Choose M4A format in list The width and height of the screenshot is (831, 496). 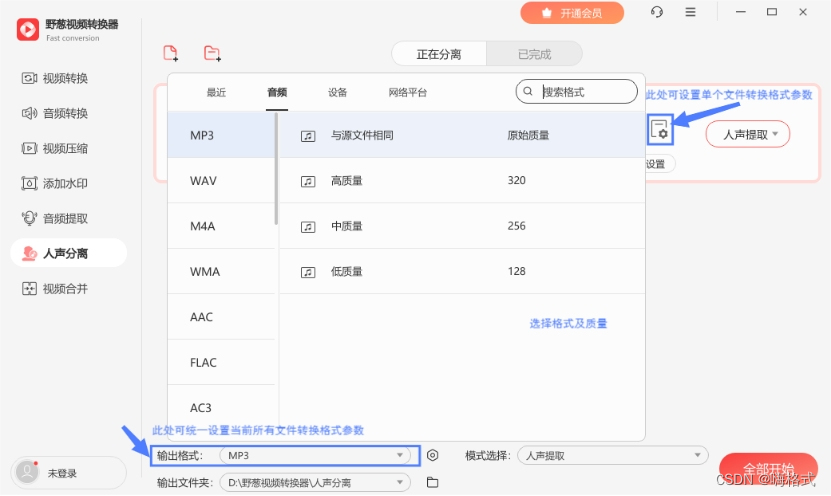point(221,226)
